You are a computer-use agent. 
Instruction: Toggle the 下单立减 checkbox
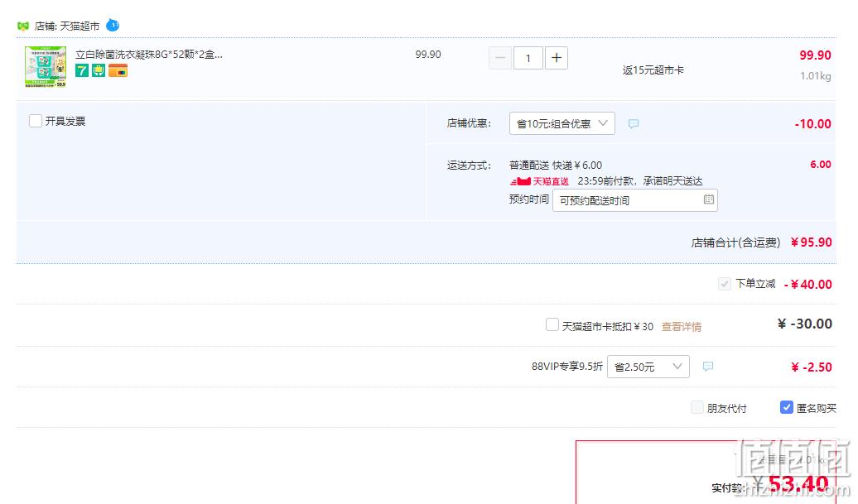(x=724, y=284)
